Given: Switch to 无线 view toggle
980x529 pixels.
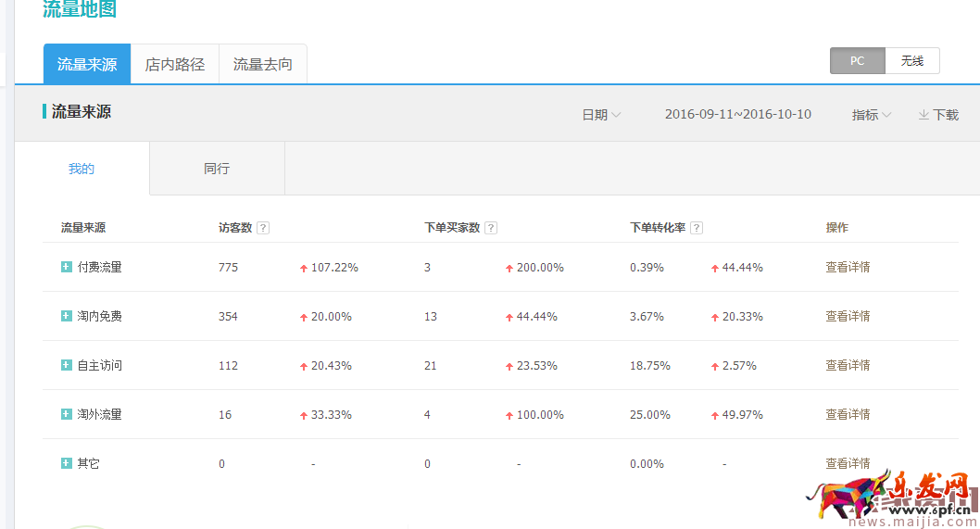Looking at the screenshot, I should (x=911, y=61).
